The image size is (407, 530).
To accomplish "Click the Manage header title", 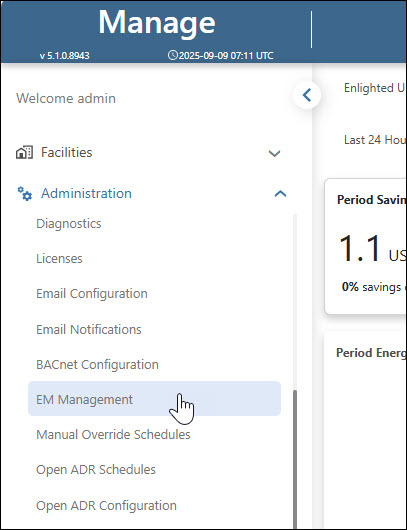I will point(157,23).
